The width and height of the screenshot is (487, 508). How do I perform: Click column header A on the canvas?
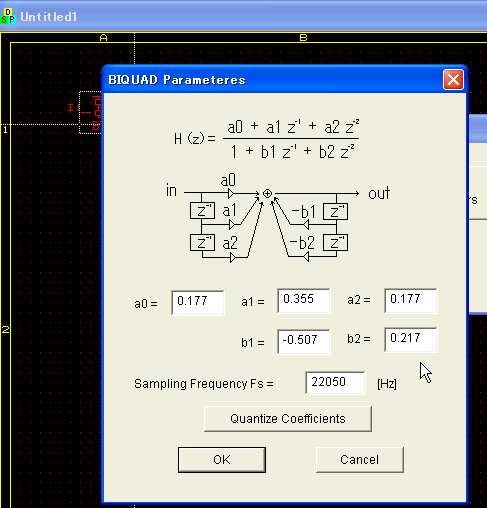[x=103, y=38]
